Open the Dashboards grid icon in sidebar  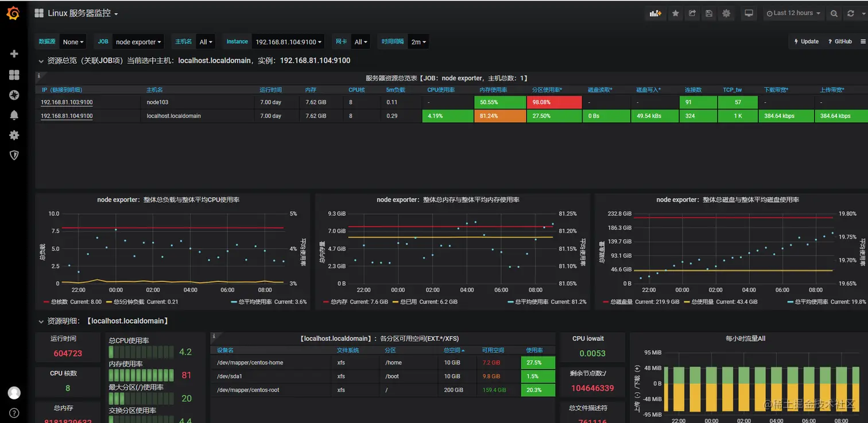[14, 75]
